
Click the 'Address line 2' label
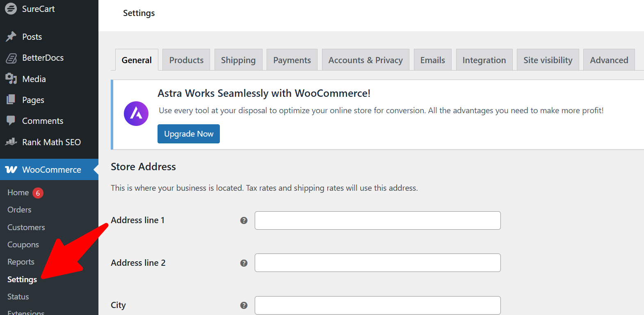tap(138, 263)
